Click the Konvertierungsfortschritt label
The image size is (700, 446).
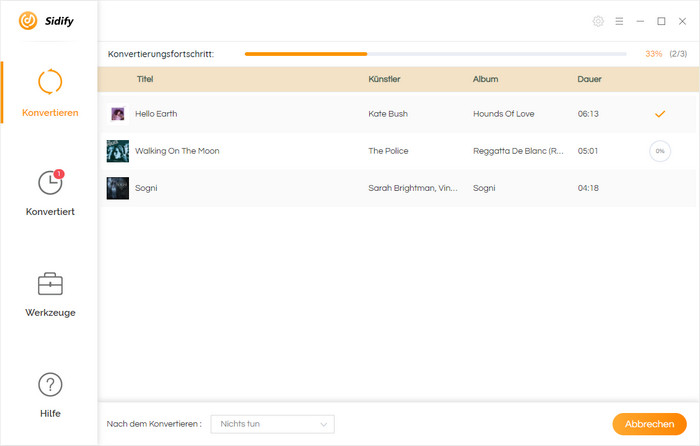point(161,54)
